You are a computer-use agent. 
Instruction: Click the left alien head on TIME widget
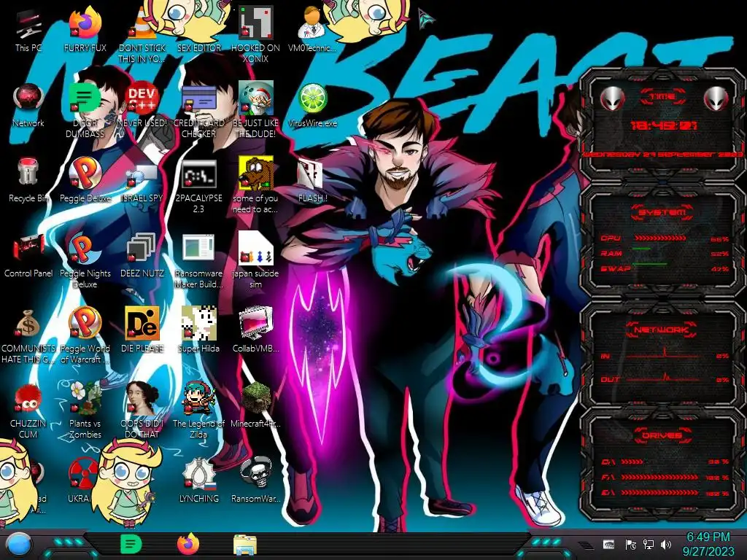click(x=612, y=99)
